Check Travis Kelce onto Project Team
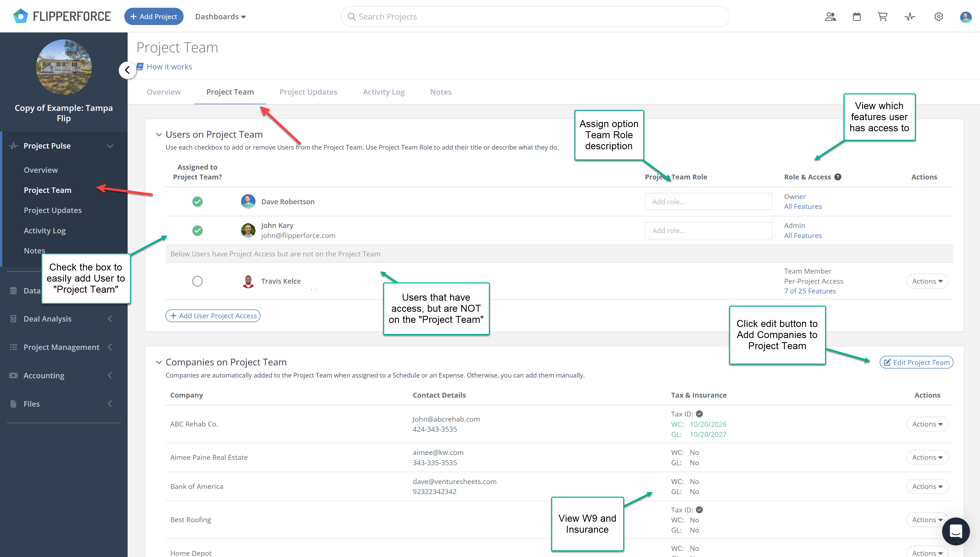 tap(197, 281)
